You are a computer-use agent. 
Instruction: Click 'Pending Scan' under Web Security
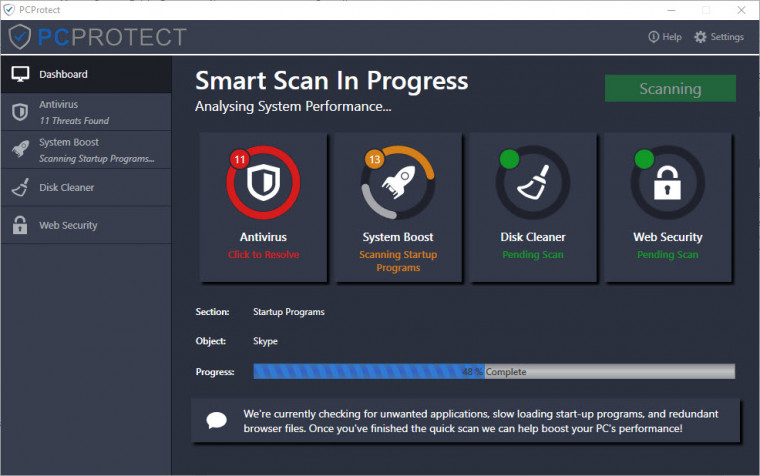pos(667,254)
